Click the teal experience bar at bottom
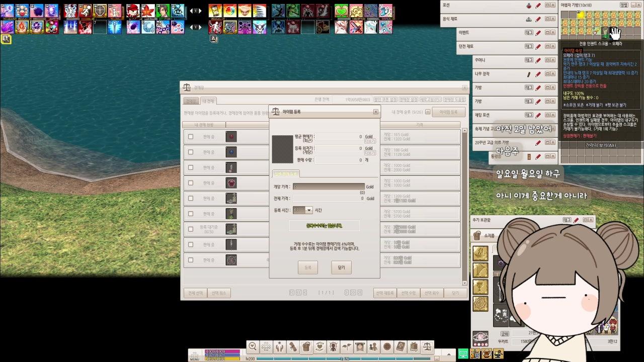Screen dimensions: 644x362 (x=343, y=358)
